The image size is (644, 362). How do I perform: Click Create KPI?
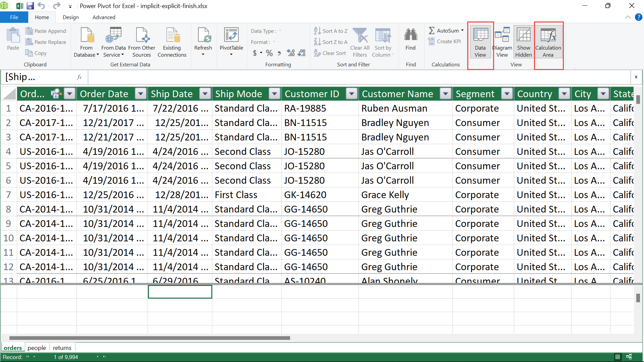click(445, 42)
